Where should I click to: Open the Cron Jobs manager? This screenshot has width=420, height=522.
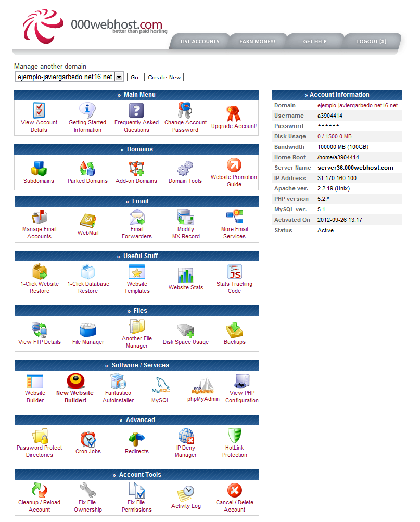88,440
